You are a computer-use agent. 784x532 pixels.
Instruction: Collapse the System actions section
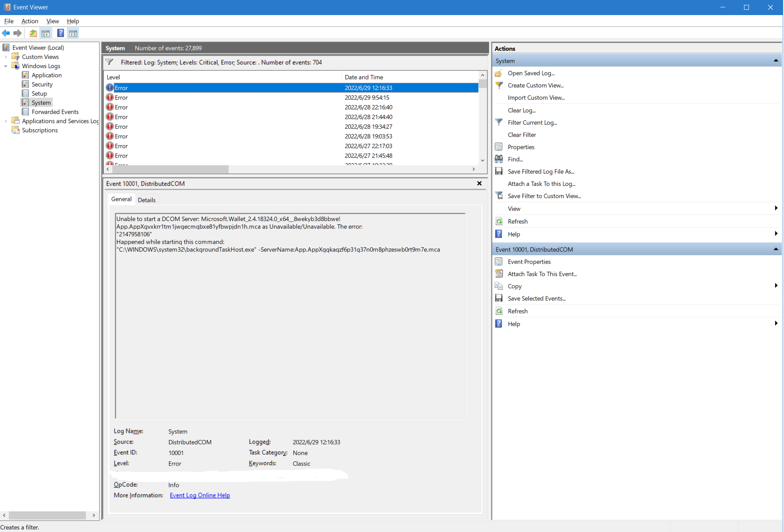(x=775, y=61)
